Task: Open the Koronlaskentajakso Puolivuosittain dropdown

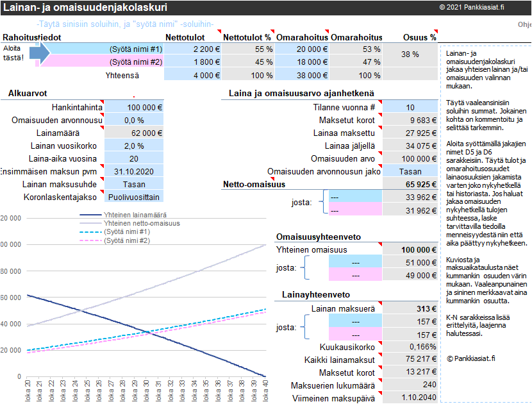Action: pyautogui.click(x=134, y=197)
